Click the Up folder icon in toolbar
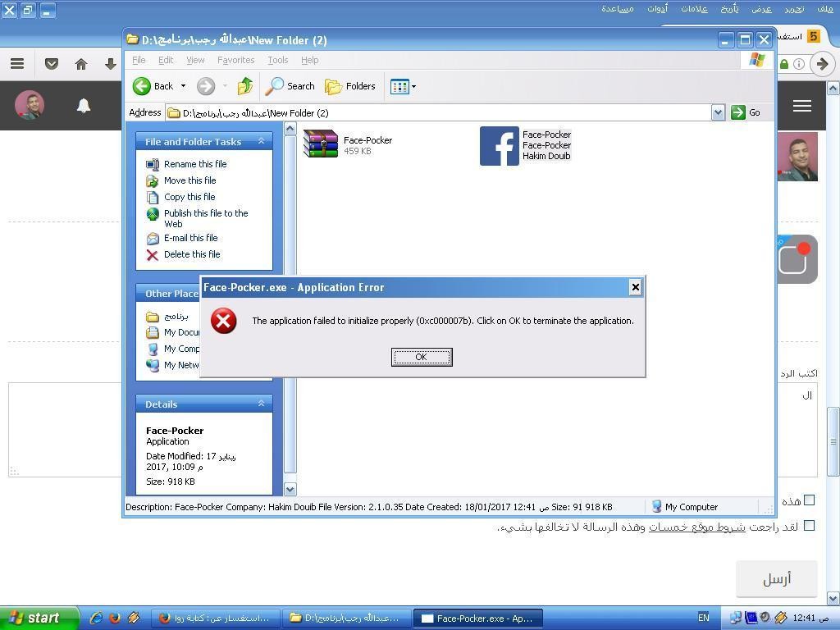The image size is (840, 630). click(x=244, y=86)
